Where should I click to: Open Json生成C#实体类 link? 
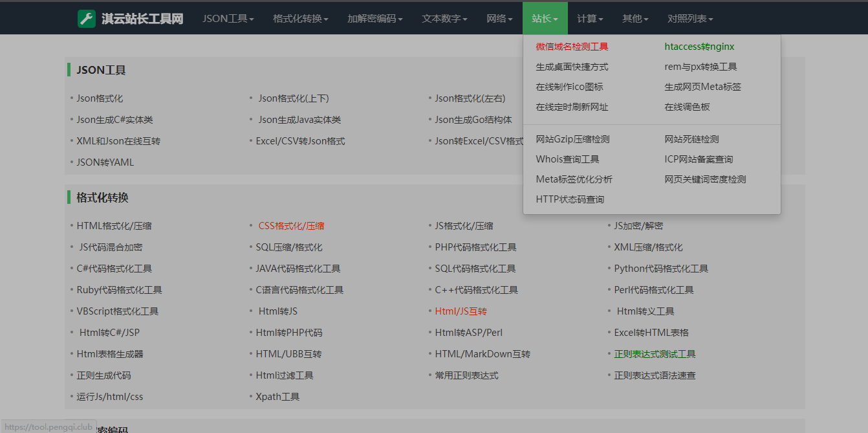point(114,120)
